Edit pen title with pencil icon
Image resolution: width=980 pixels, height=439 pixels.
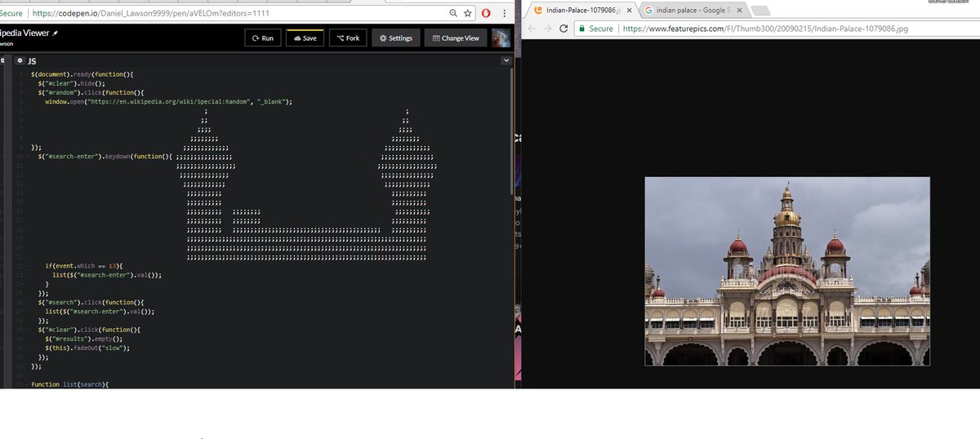[56, 35]
